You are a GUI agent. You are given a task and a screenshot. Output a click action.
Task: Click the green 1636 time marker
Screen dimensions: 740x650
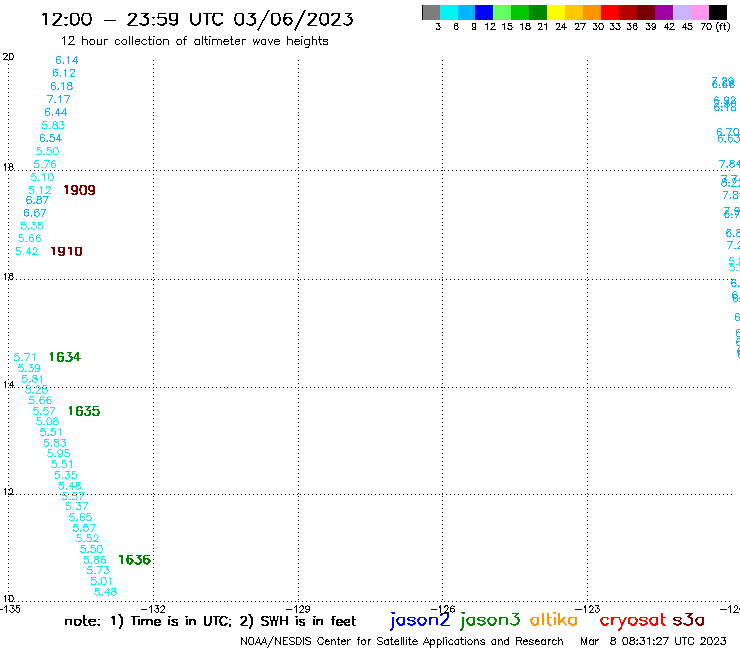(135, 560)
